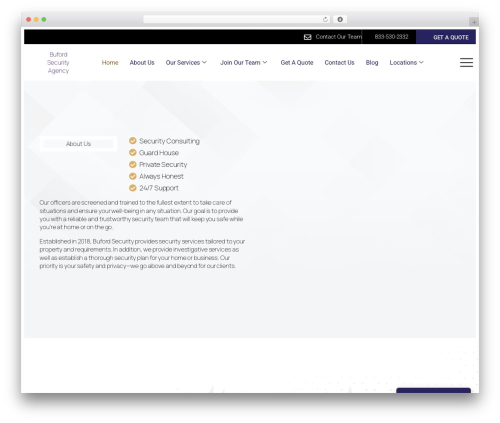This screenshot has height=423, width=500.
Task: Click the About Us box in the hero section
Action: 78,144
